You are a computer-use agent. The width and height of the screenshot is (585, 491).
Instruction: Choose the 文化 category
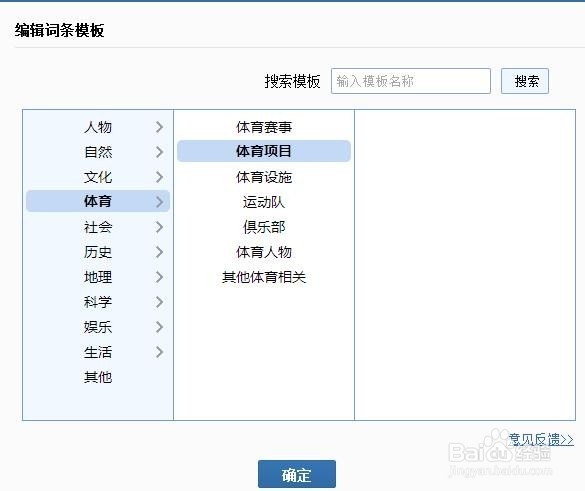(x=98, y=177)
